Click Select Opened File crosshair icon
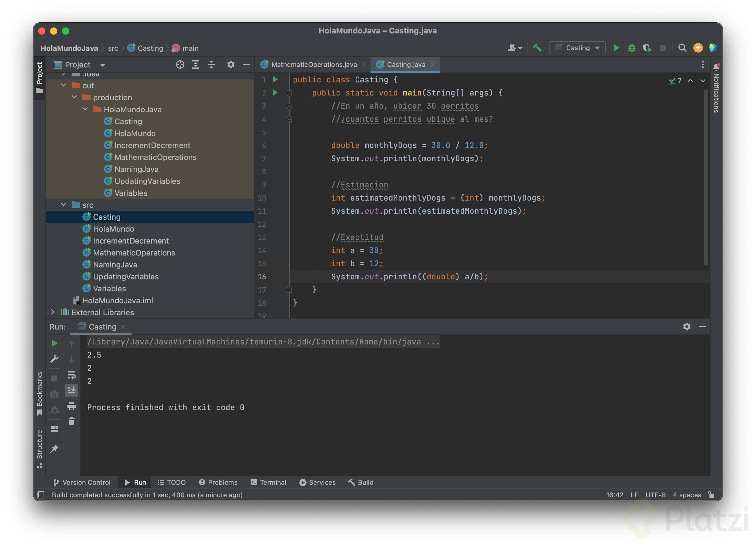This screenshot has width=756, height=545. click(180, 64)
